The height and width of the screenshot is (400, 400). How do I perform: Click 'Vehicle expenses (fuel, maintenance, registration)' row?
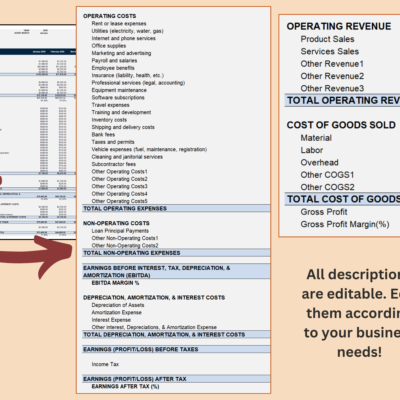click(149, 149)
